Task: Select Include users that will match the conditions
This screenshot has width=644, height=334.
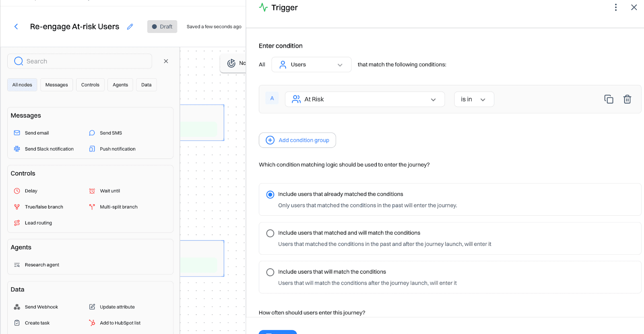Action: (270, 272)
